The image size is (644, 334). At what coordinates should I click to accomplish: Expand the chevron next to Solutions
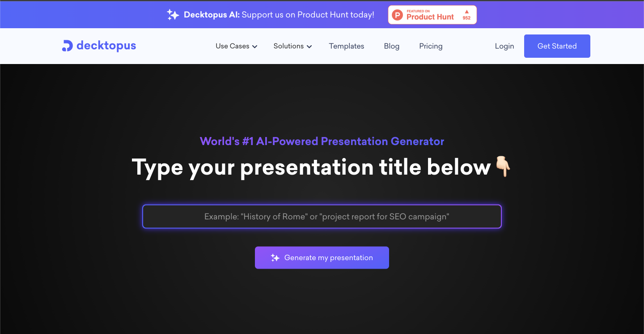click(309, 47)
